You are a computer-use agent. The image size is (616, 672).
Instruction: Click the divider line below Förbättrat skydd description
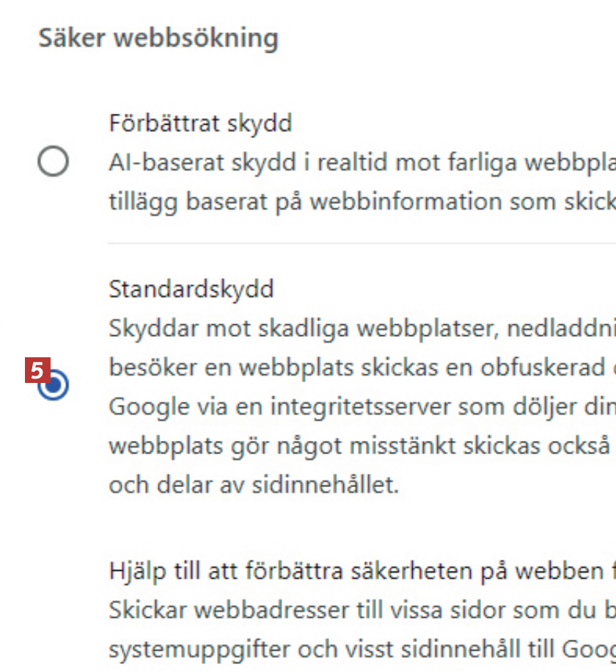359,243
